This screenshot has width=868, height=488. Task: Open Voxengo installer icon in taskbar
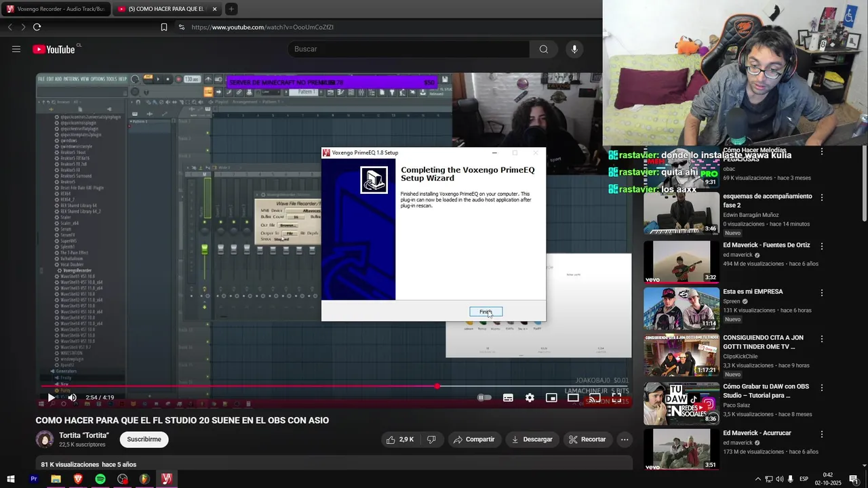[x=167, y=479]
